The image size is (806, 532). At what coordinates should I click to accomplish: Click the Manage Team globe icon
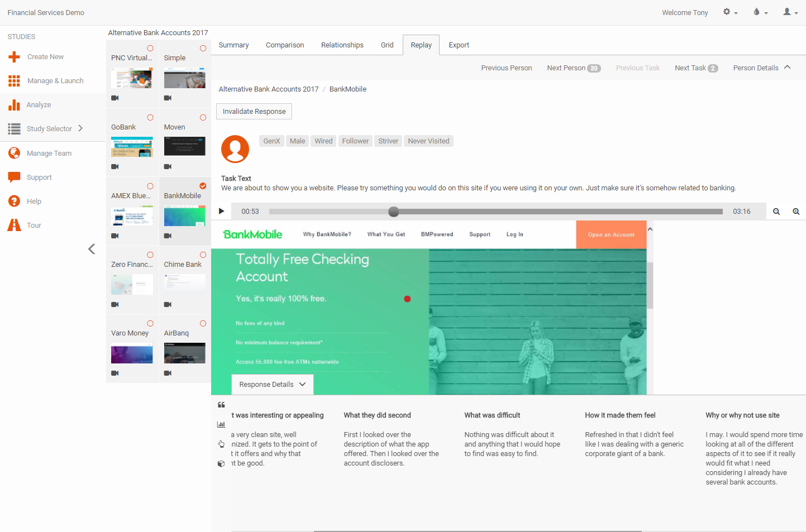[15, 153]
